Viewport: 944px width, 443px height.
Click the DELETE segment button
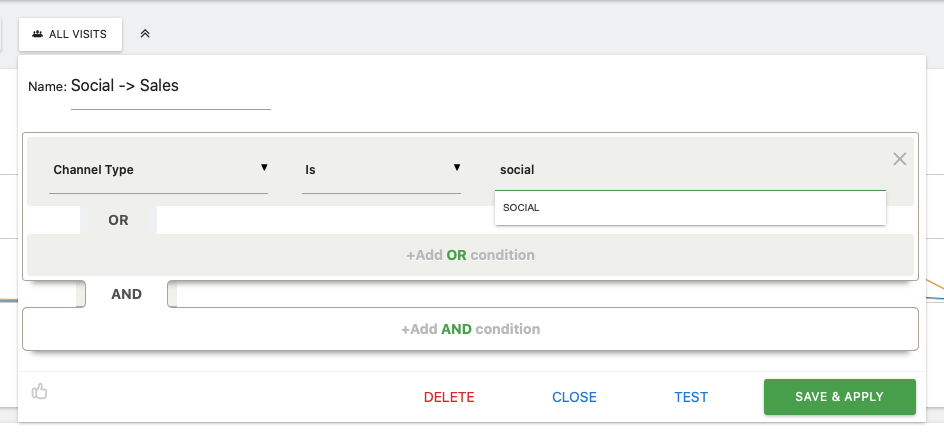click(x=449, y=397)
